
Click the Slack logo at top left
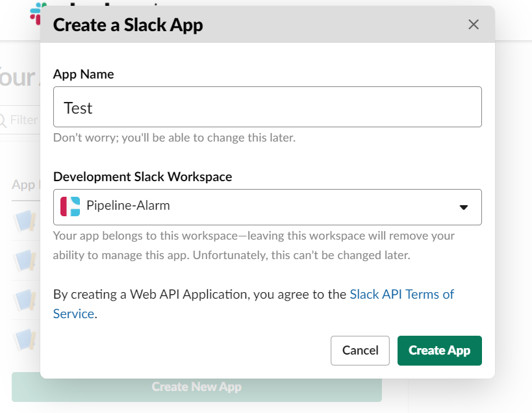tap(35, 14)
